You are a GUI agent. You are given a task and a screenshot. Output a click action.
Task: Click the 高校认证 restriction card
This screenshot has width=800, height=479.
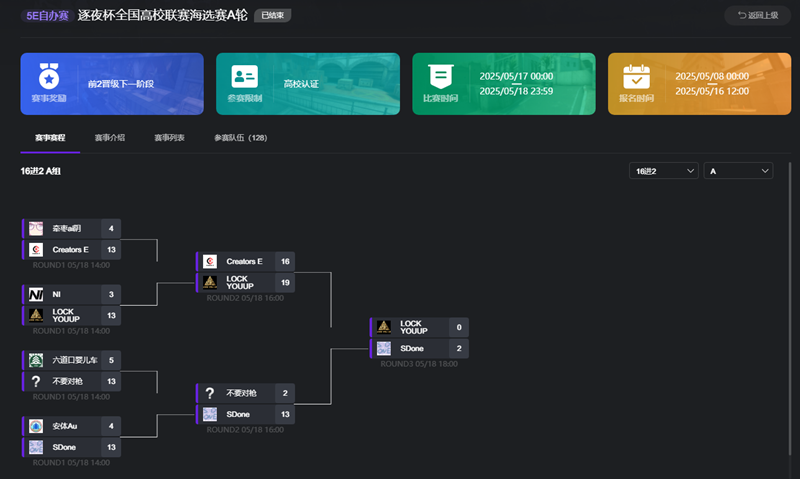pyautogui.click(x=308, y=84)
